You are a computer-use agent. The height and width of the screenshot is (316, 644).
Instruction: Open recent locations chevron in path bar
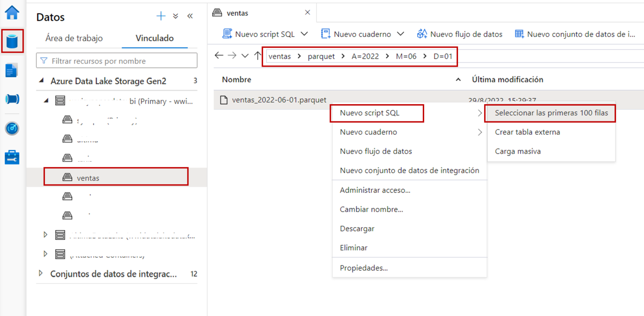coord(245,56)
